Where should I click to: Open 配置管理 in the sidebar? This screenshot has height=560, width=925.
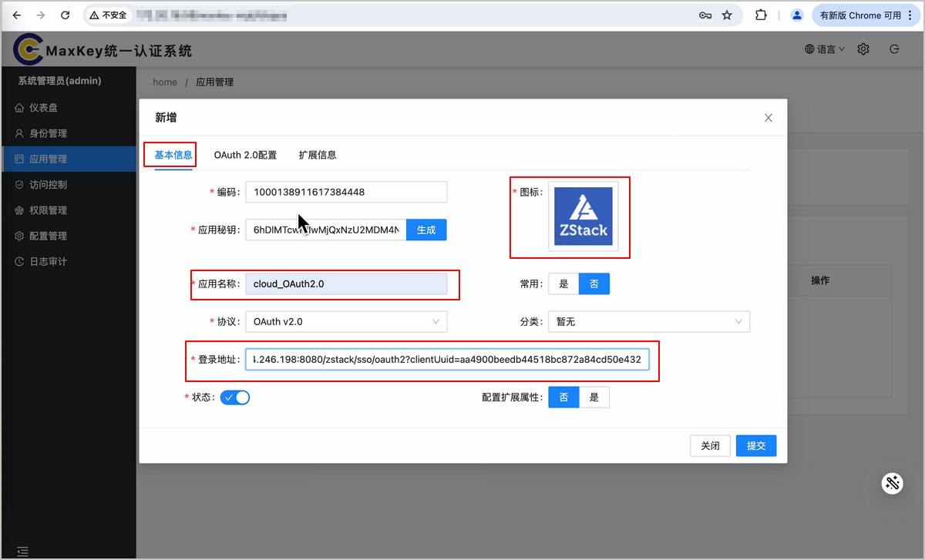(x=68, y=236)
